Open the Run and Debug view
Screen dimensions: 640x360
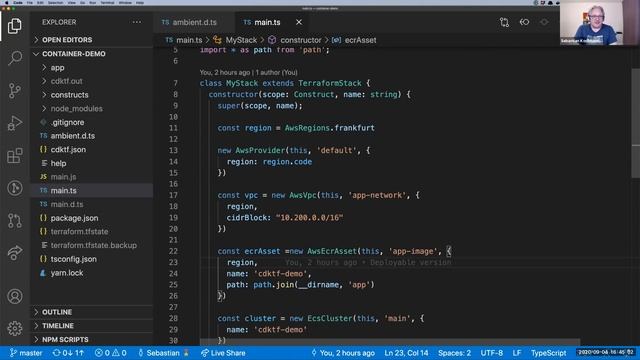[x=15, y=123]
